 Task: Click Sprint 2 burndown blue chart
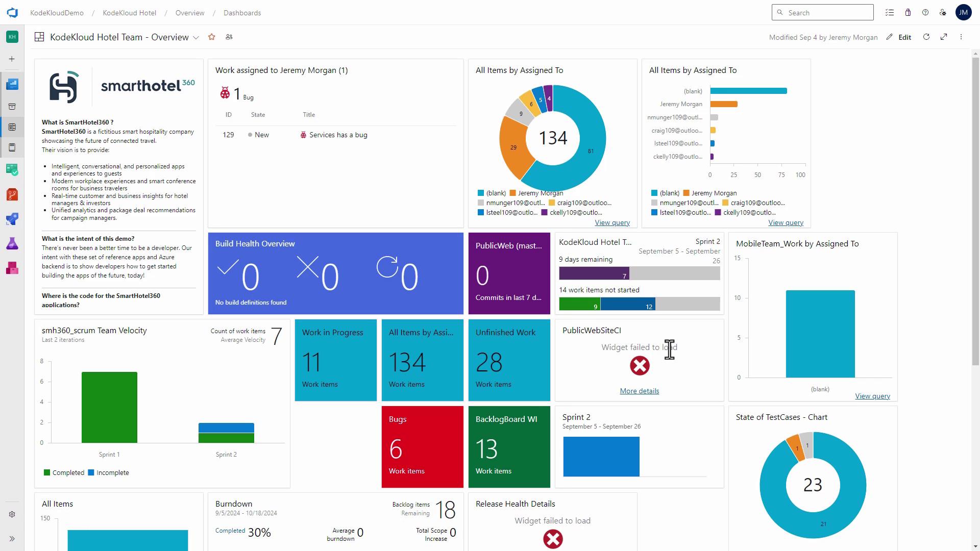click(x=601, y=457)
